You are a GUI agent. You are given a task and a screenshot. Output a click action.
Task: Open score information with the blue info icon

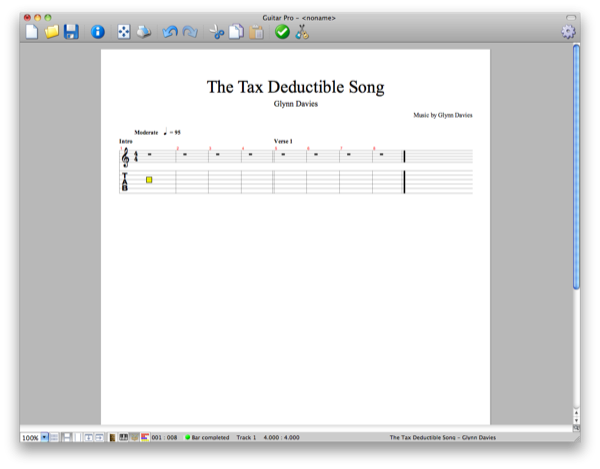coord(98,33)
